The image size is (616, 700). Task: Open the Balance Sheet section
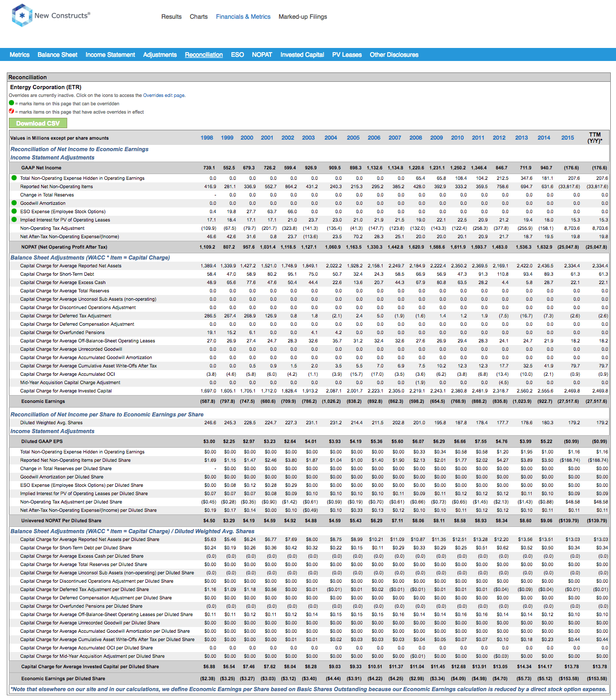point(57,55)
